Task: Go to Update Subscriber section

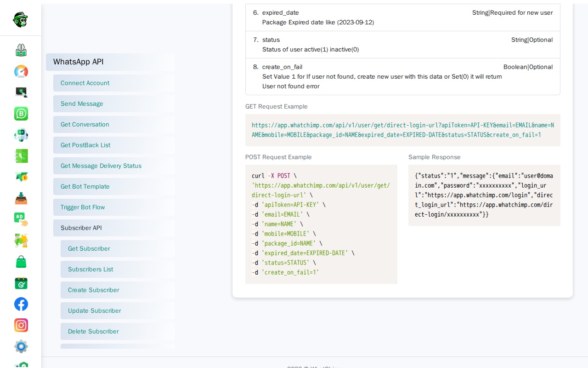Action: tap(118, 311)
